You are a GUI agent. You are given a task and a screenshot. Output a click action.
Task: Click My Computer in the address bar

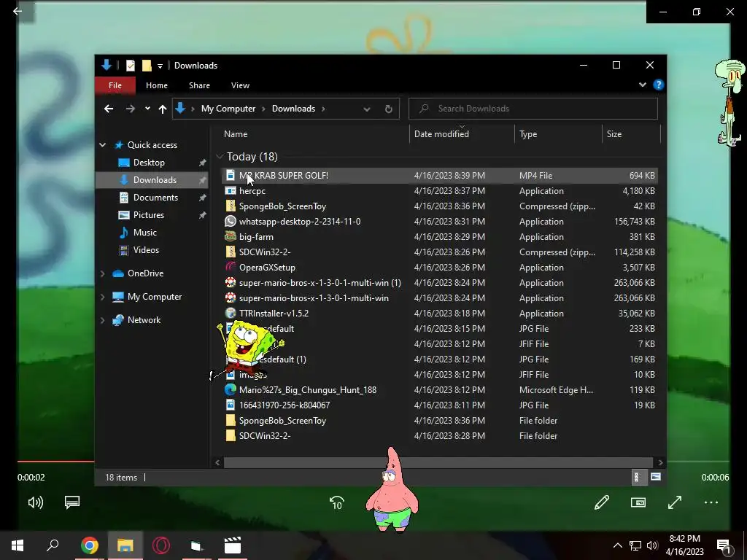click(x=228, y=109)
